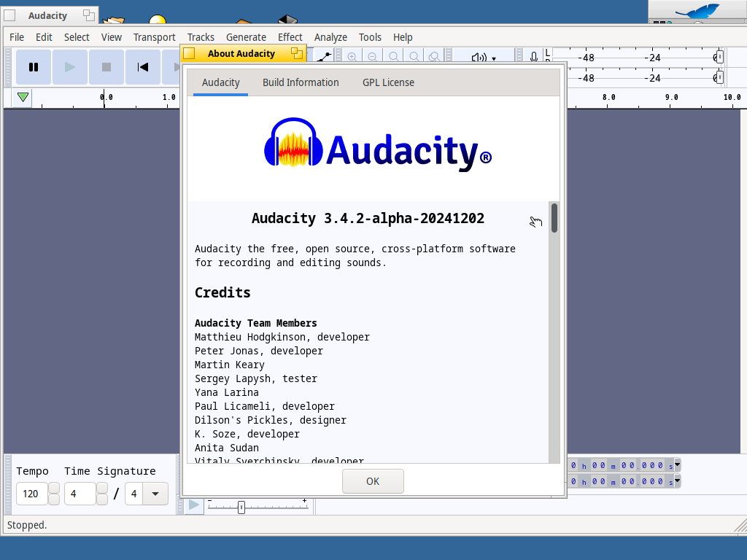Click the green Play button in transport toolbar
The width and height of the screenshot is (747, 560).
pos(70,67)
